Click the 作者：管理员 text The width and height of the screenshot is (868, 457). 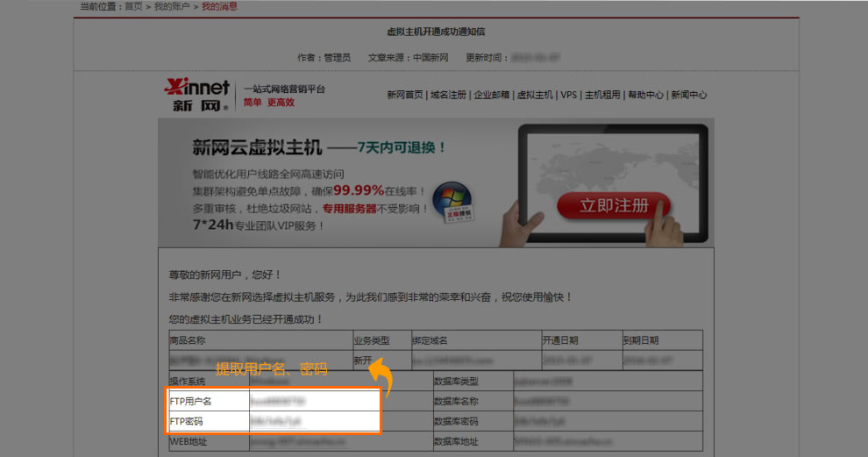coord(324,58)
